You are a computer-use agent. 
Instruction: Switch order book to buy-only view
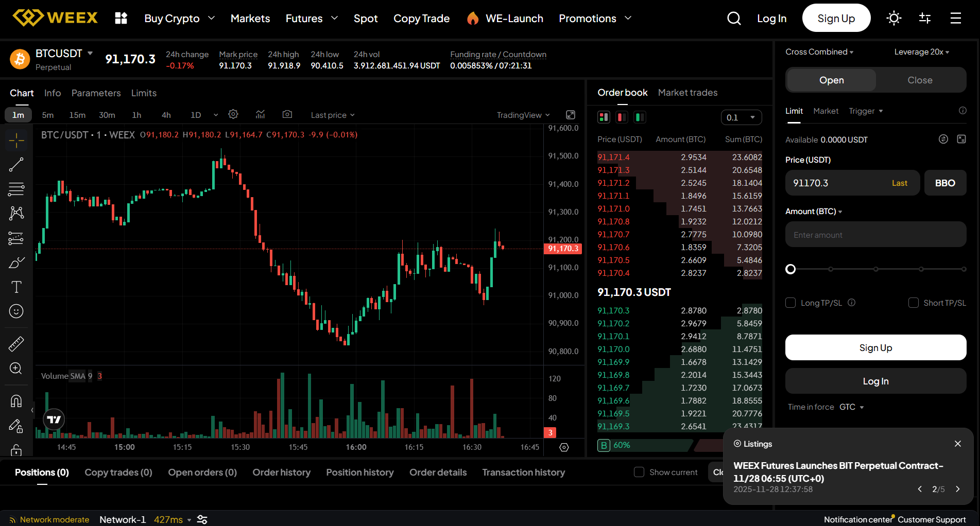coord(640,117)
